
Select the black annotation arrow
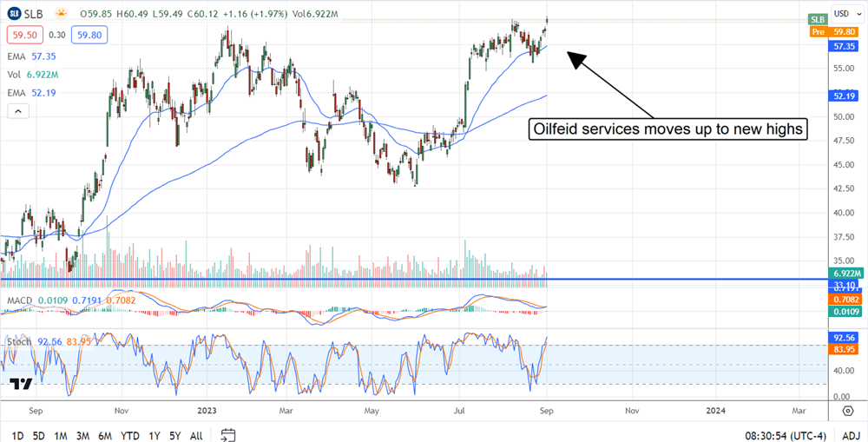(611, 84)
